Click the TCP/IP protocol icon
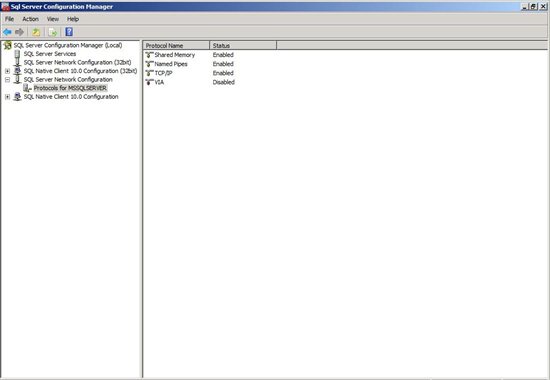Viewport: 550px width, 380px height. point(149,73)
